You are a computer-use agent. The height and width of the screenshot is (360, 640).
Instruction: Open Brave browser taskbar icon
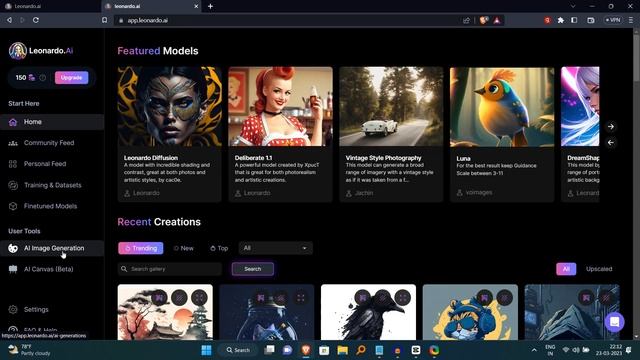[306, 350]
